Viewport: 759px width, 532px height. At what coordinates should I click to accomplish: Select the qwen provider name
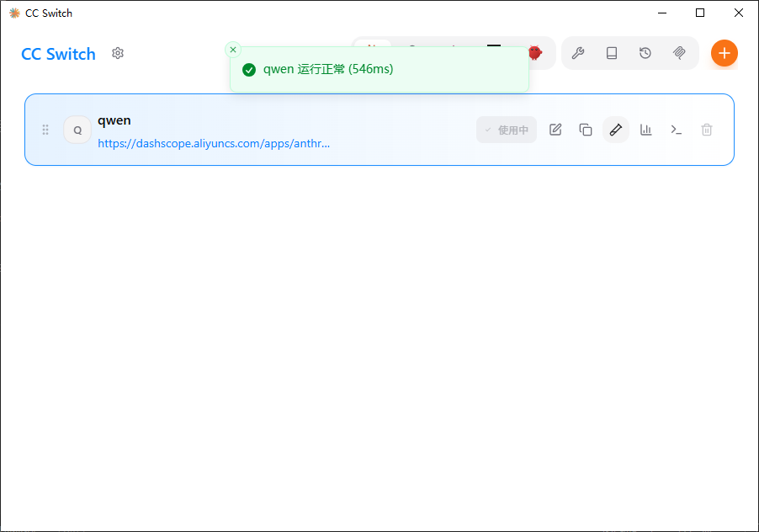pos(114,120)
